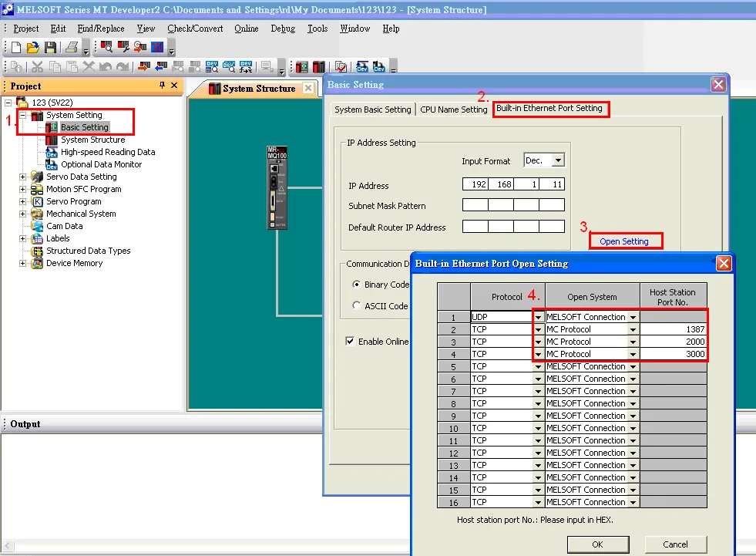This screenshot has height=556, width=756.
Task: Click first Subnet Mask Pattern field
Action: click(475, 205)
